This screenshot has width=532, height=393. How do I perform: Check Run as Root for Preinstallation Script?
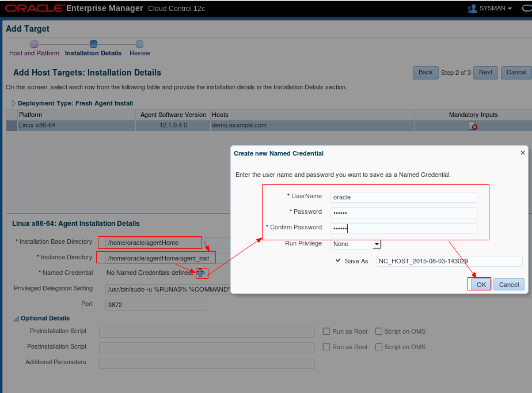pos(326,331)
